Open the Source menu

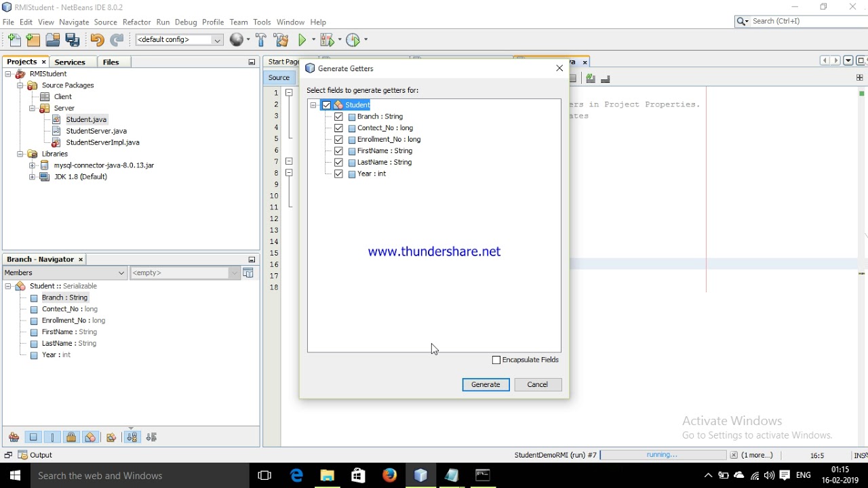click(105, 22)
